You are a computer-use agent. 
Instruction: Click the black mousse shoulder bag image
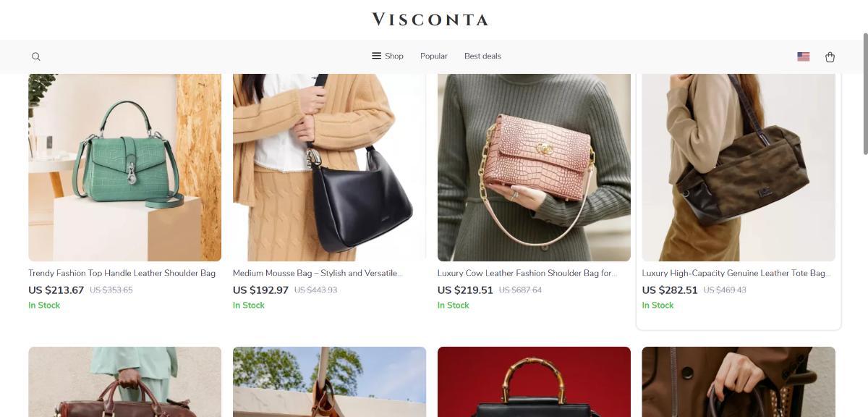[x=329, y=167]
